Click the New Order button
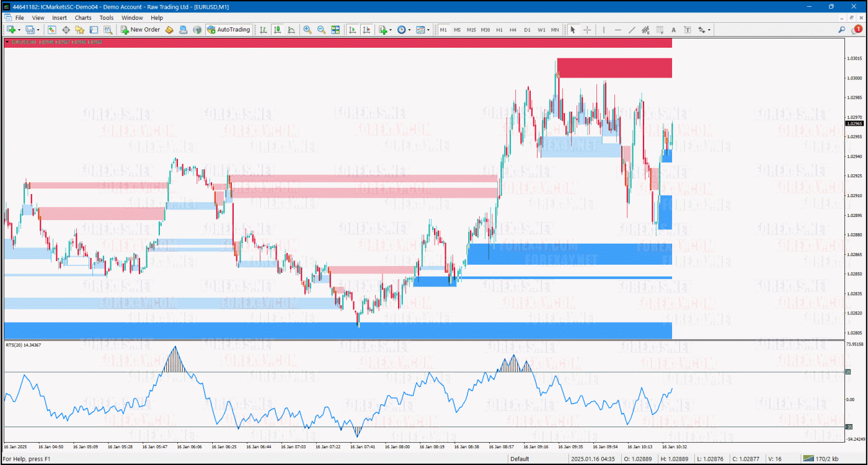Screen dimensions: 868x465 (140, 30)
